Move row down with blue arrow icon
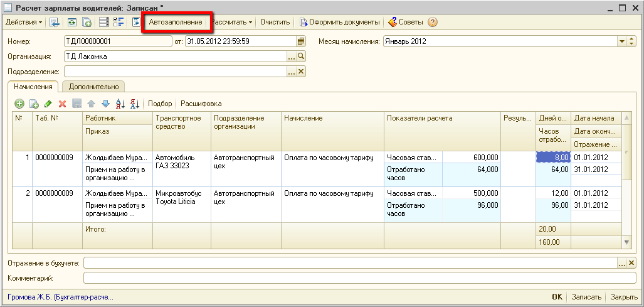 (105, 104)
